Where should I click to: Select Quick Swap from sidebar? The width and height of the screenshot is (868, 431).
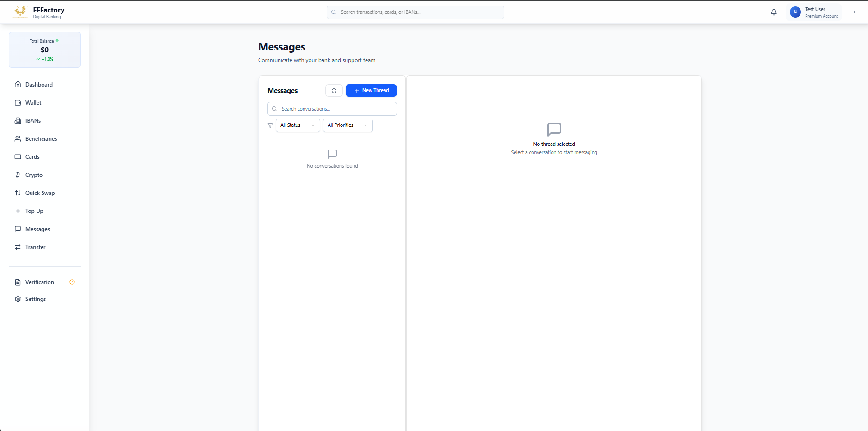[40, 193]
